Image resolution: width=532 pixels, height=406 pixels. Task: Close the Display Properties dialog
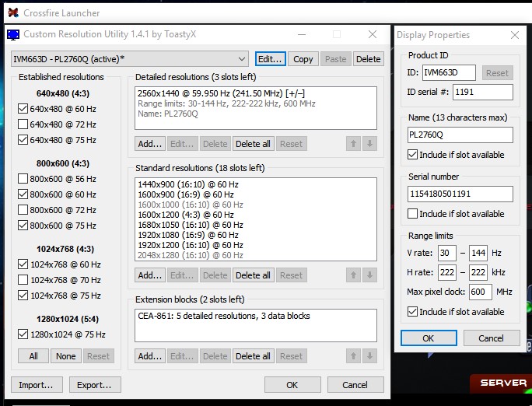[515, 35]
